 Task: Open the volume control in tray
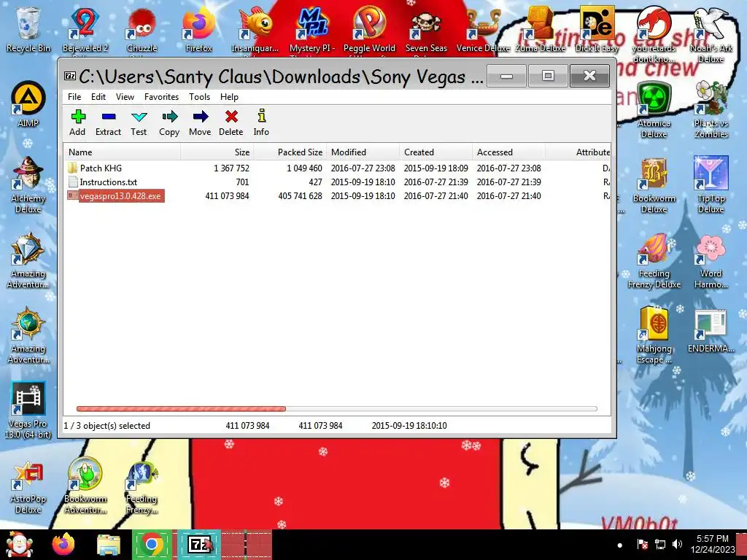coord(677,544)
